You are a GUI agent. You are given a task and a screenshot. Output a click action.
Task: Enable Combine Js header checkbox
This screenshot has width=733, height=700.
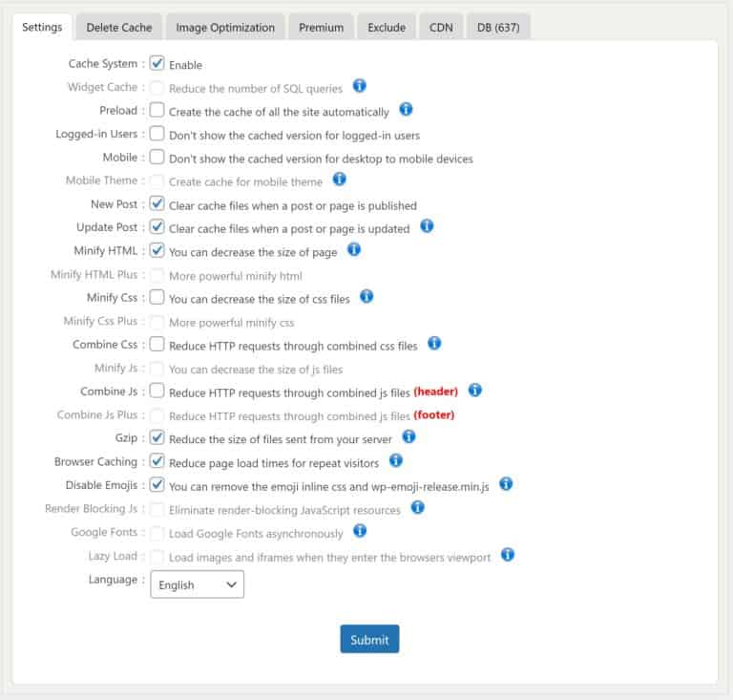tap(157, 391)
